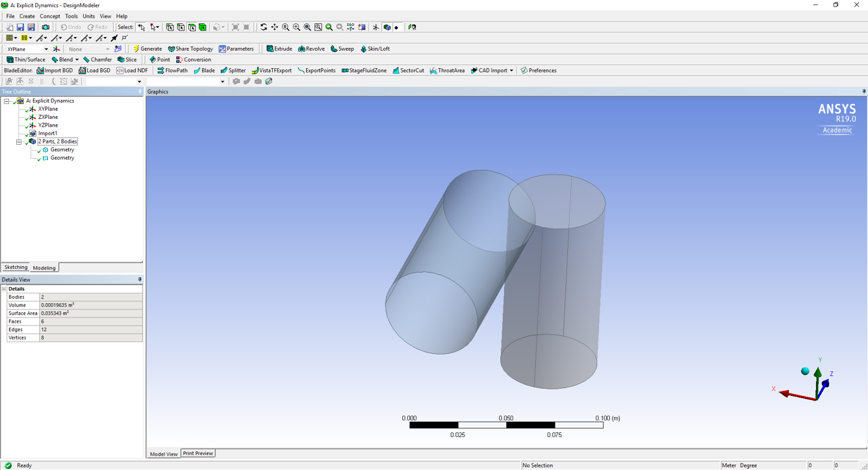Click the ThroatArea BladeEditor tool
The width and height of the screenshot is (868, 470).
tap(447, 71)
